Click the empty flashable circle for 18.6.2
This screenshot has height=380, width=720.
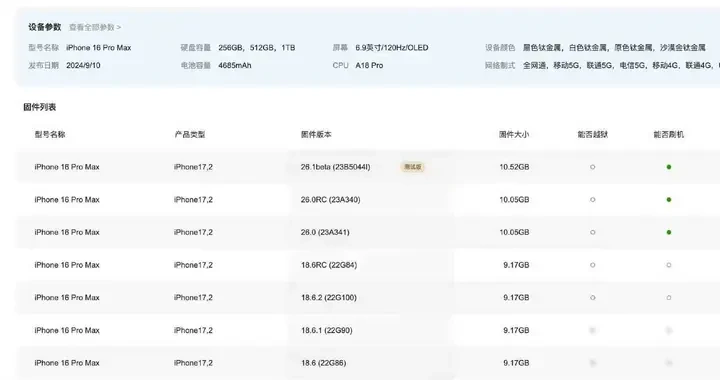coord(669,297)
